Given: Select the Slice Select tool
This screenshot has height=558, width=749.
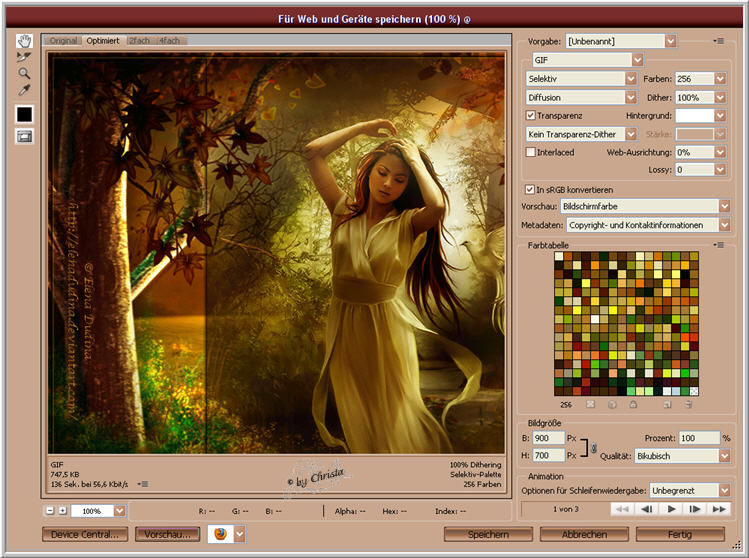Looking at the screenshot, I should pos(24,57).
